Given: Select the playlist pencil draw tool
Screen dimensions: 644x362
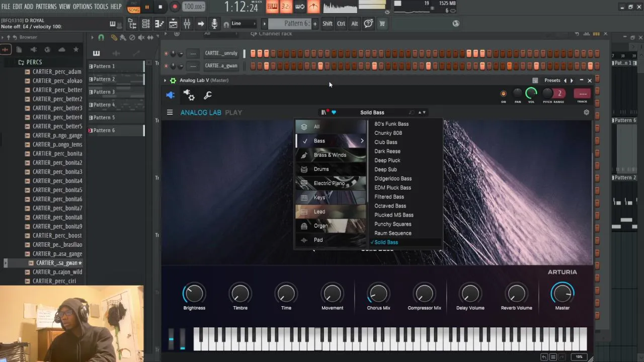Looking at the screenshot, I should tap(114, 38).
